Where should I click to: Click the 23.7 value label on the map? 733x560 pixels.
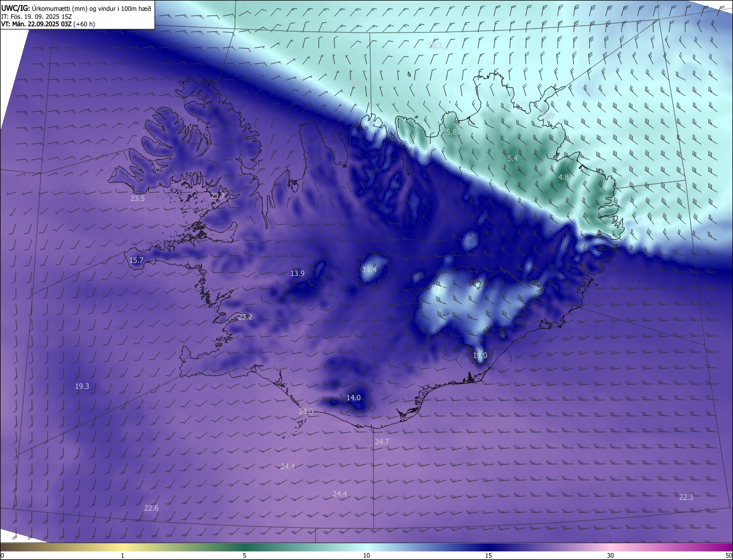click(217, 196)
